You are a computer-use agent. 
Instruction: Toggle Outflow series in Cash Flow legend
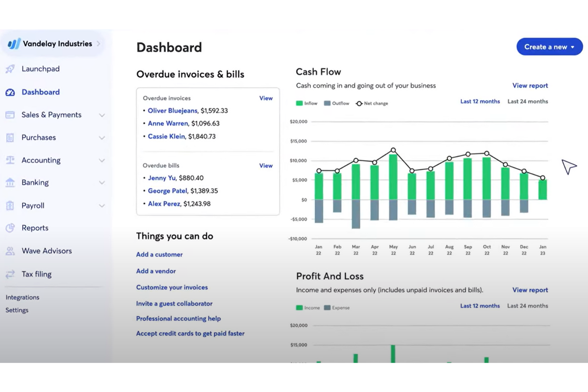[337, 103]
